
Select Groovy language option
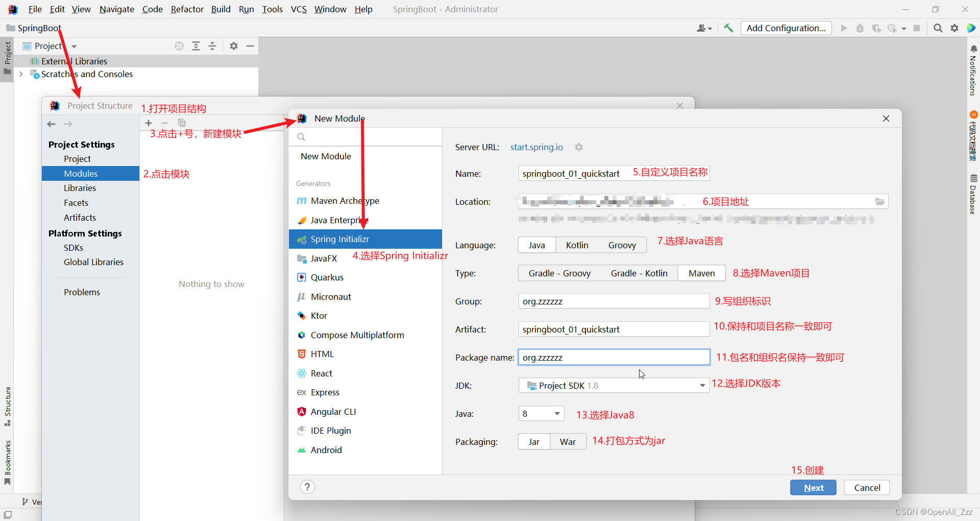click(622, 245)
